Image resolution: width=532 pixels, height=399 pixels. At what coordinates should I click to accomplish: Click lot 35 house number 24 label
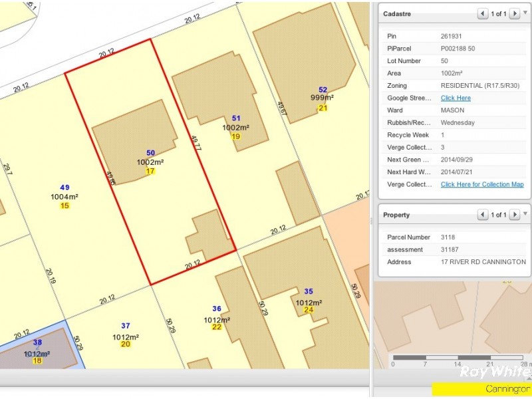tap(309, 310)
